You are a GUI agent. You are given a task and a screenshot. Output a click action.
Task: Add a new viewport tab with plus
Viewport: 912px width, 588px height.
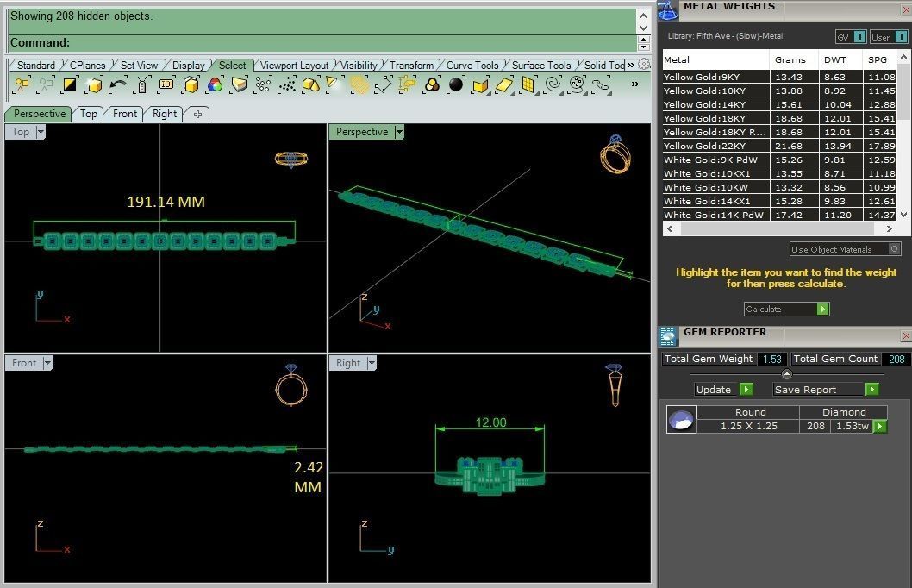[197, 115]
